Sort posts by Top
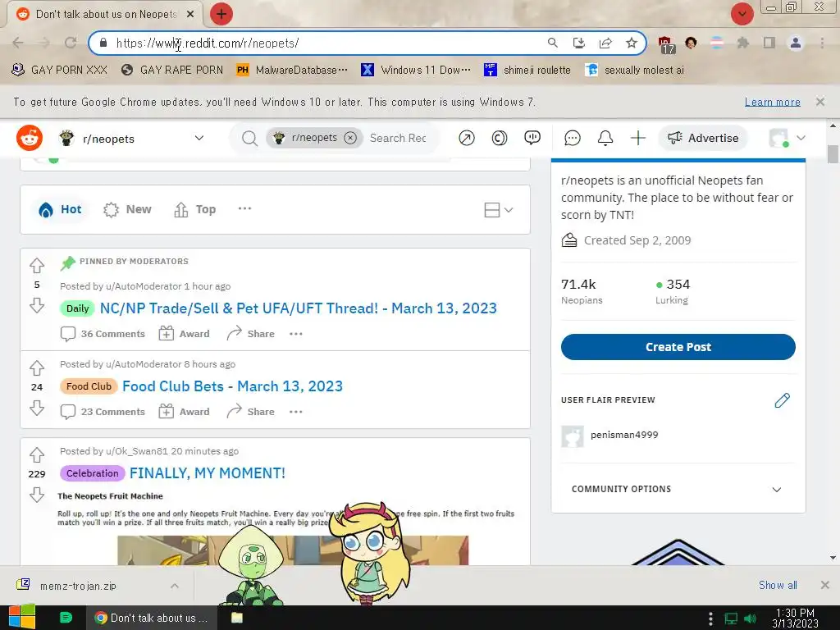840x630 pixels. tap(195, 209)
